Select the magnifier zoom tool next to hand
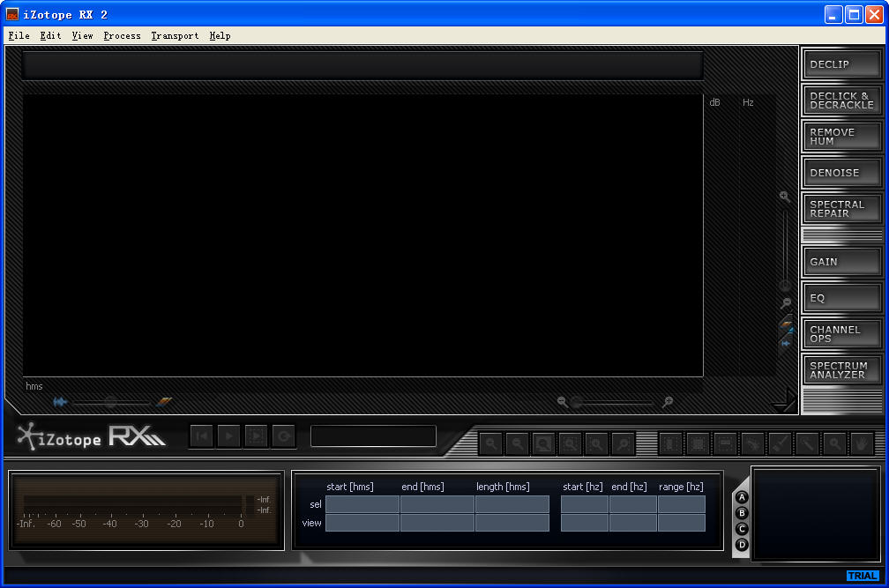 834,443
